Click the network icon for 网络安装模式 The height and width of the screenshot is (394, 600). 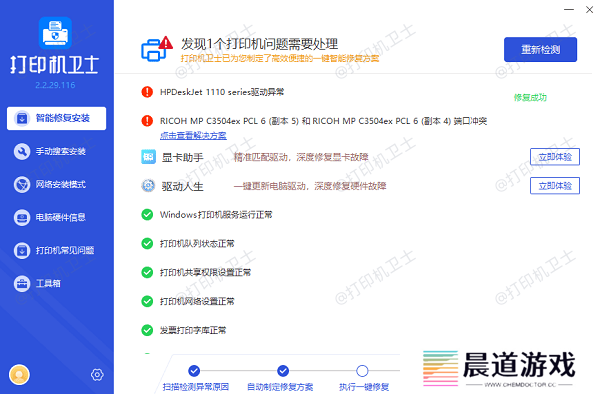click(22, 184)
